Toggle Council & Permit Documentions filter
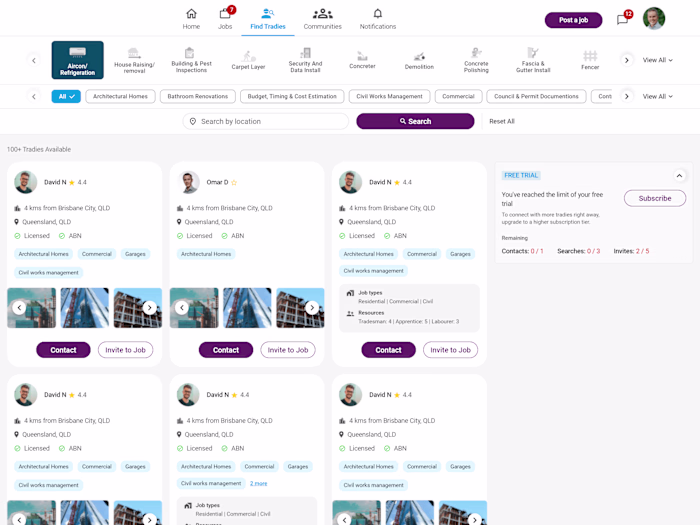Viewport: 700px width, 525px height. pyautogui.click(x=536, y=96)
